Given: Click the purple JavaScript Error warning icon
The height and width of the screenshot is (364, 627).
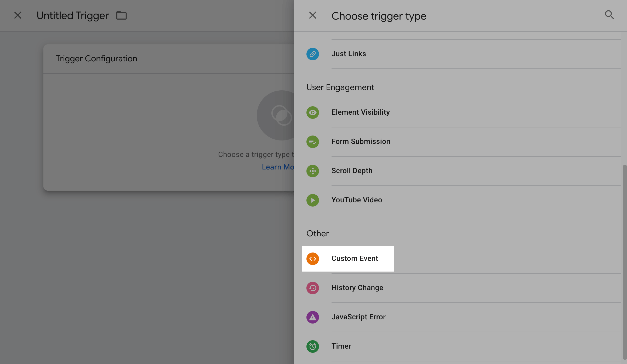Looking at the screenshot, I should tap(313, 317).
